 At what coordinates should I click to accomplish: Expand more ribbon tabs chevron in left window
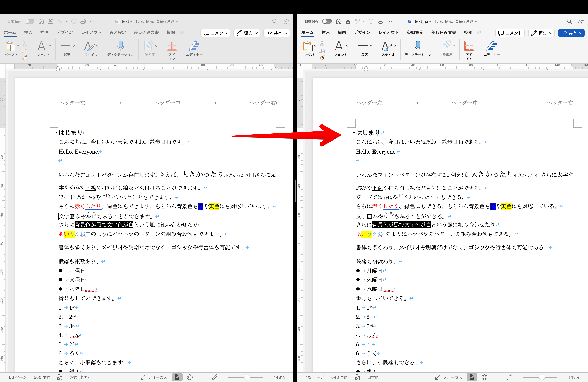pyautogui.click(x=182, y=33)
